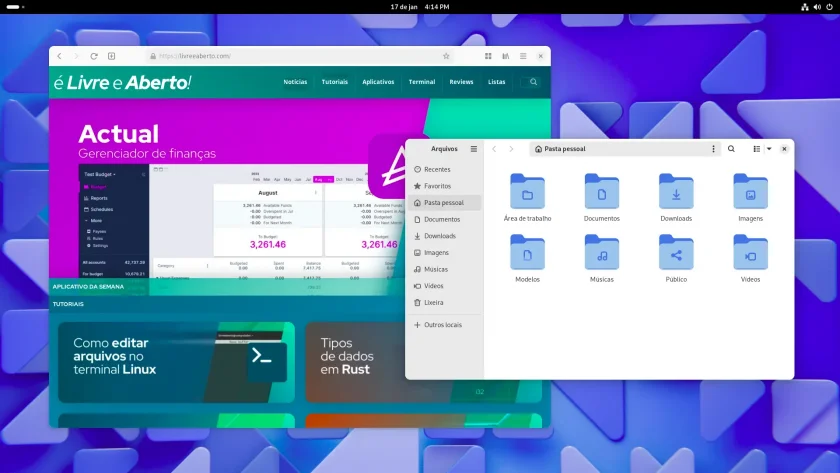This screenshot has width=840, height=473.
Task: Go back in the Arquivos window
Action: pyautogui.click(x=494, y=149)
